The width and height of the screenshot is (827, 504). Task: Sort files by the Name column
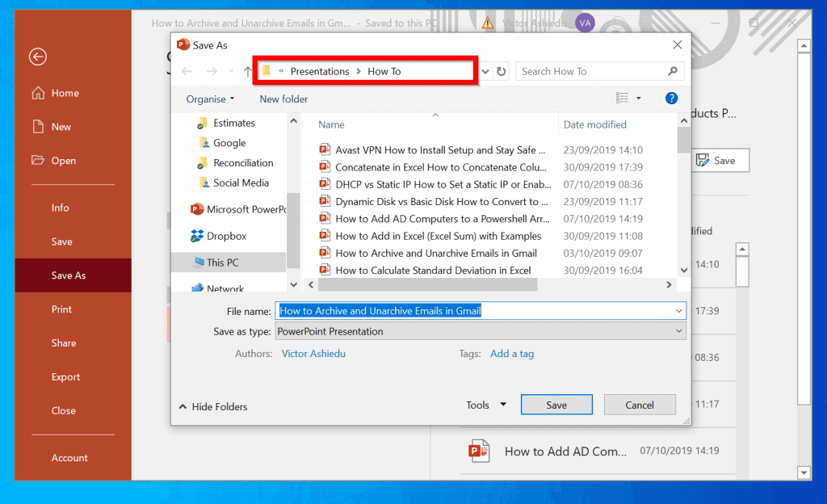pos(331,124)
